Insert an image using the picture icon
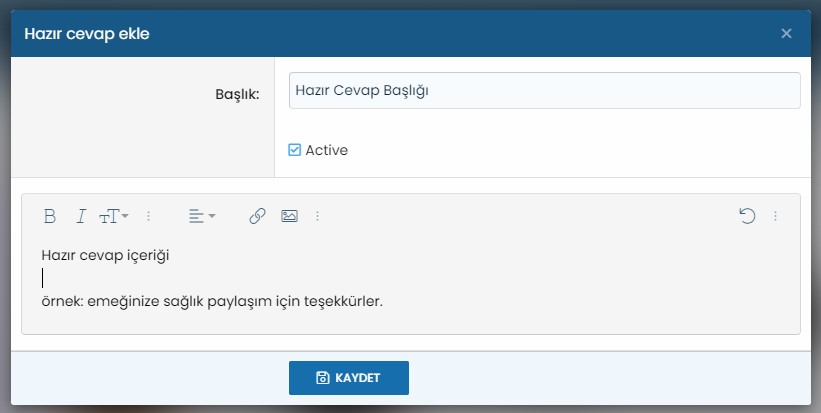Screen dimensions: 821x413 click(290, 216)
